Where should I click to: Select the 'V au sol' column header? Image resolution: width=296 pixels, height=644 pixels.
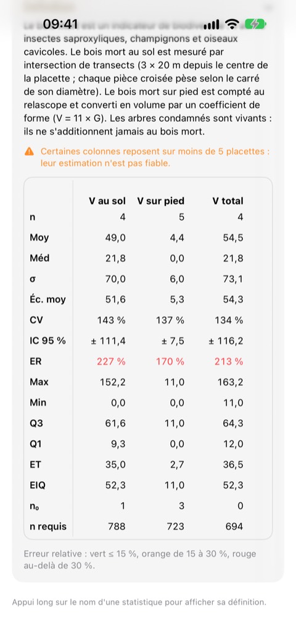click(107, 201)
